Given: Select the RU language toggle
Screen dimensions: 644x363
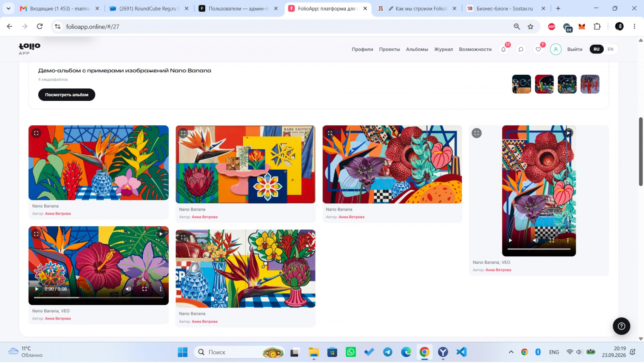Looking at the screenshot, I should click(597, 49).
